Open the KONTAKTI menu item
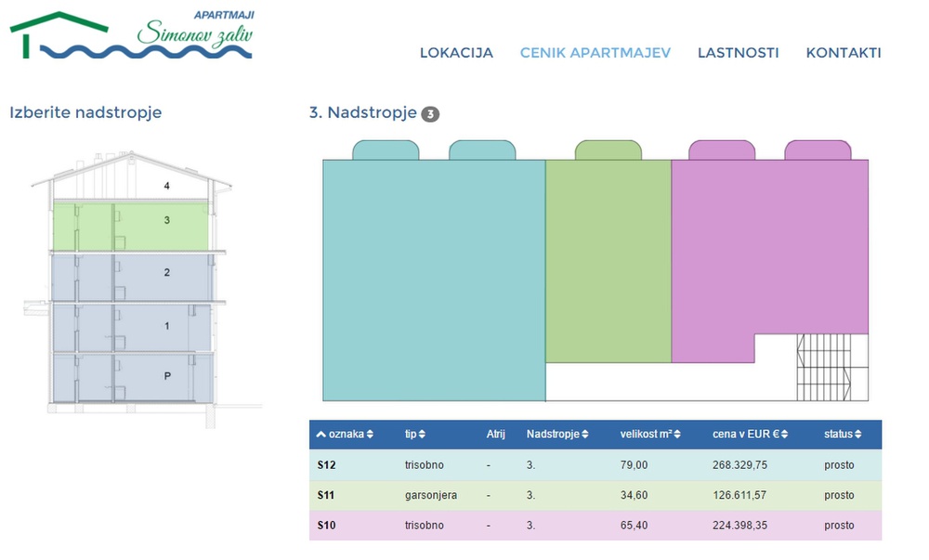929x560 pixels. pyautogui.click(x=844, y=53)
